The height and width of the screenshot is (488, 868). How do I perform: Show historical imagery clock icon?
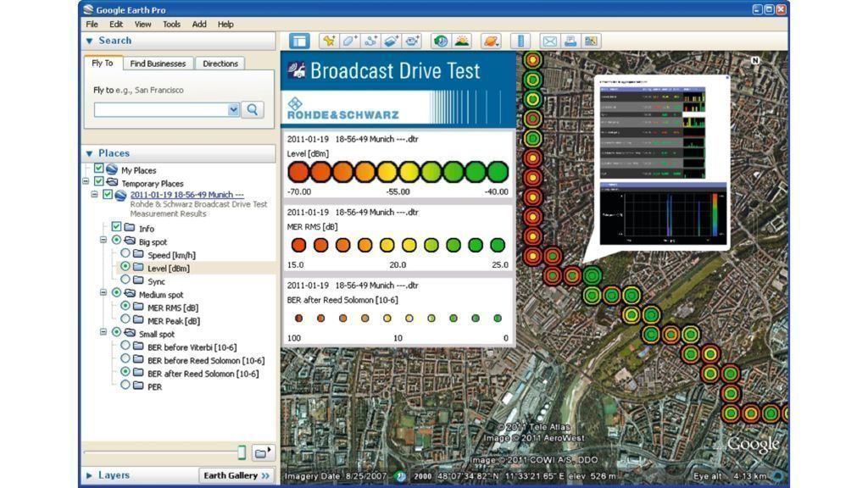(x=440, y=41)
